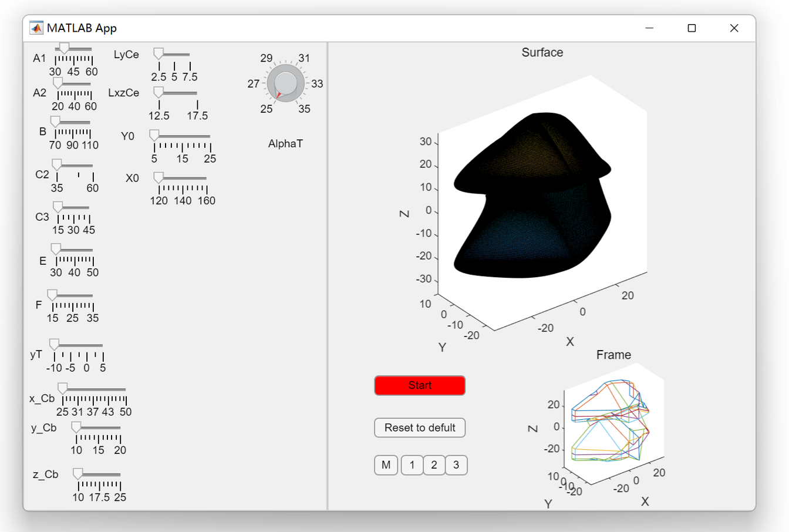This screenshot has width=789, height=532.
Task: Click the A2 slider thumb
Action: coord(58,83)
